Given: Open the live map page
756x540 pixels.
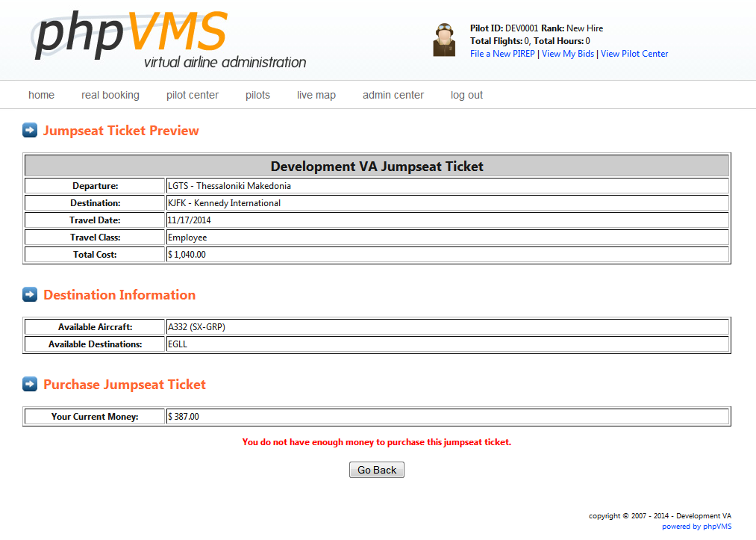Looking at the screenshot, I should pos(316,95).
